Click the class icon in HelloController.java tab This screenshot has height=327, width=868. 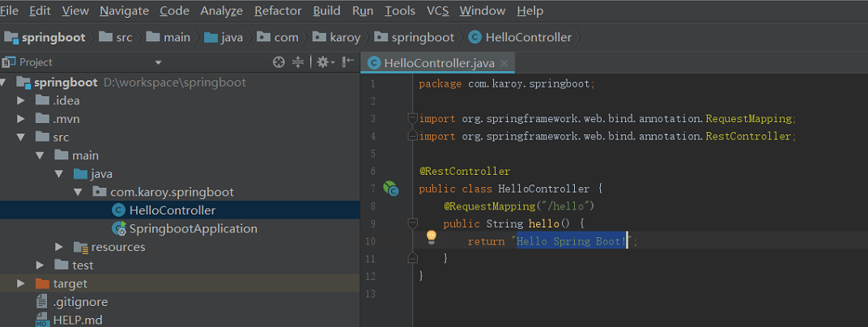[374, 64]
